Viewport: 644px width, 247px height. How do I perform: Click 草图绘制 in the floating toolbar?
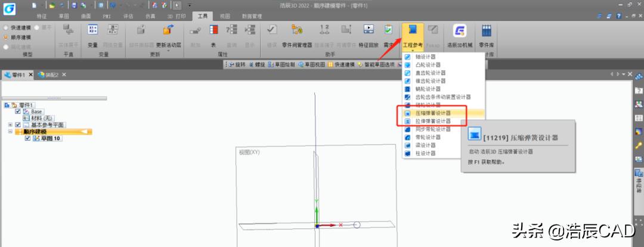[281, 64]
